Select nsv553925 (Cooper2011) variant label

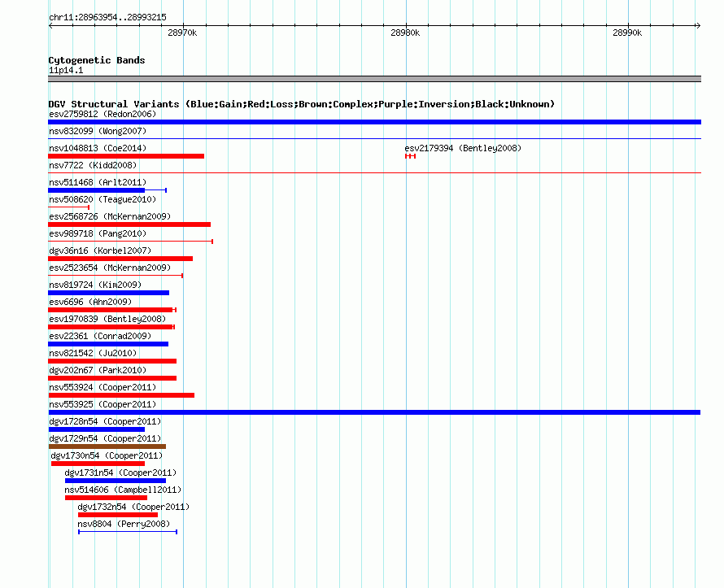coord(102,404)
